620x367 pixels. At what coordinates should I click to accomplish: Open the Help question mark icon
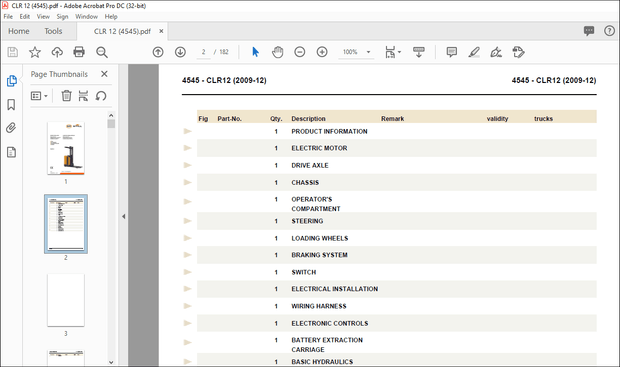pyautogui.click(x=609, y=31)
